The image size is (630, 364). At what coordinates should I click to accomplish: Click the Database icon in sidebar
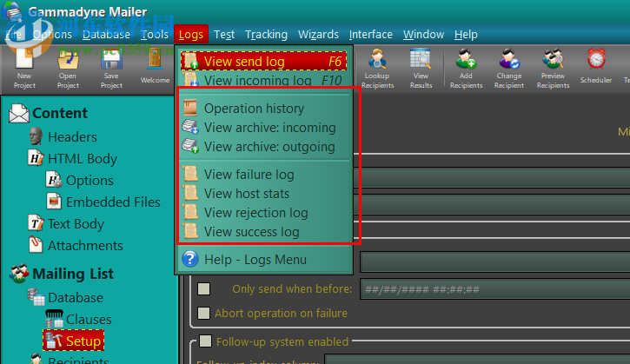pos(36,297)
